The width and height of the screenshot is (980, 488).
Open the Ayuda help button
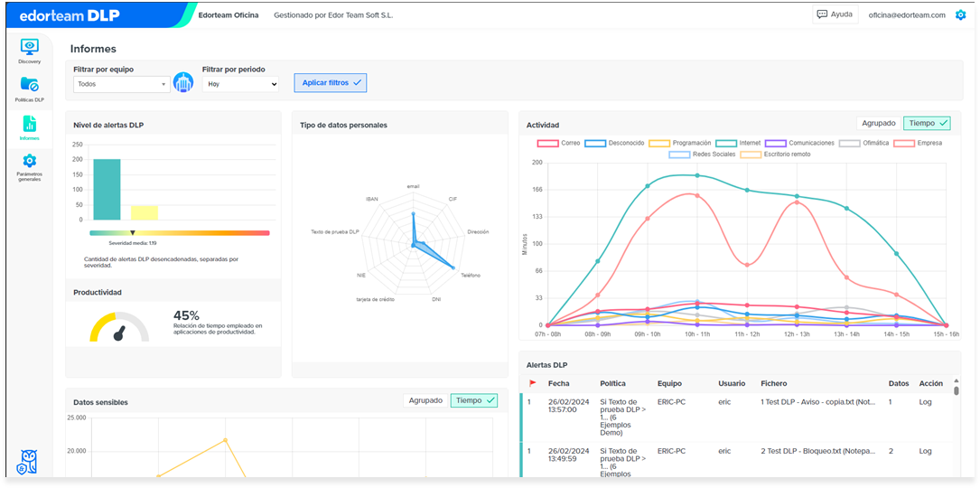tap(835, 14)
